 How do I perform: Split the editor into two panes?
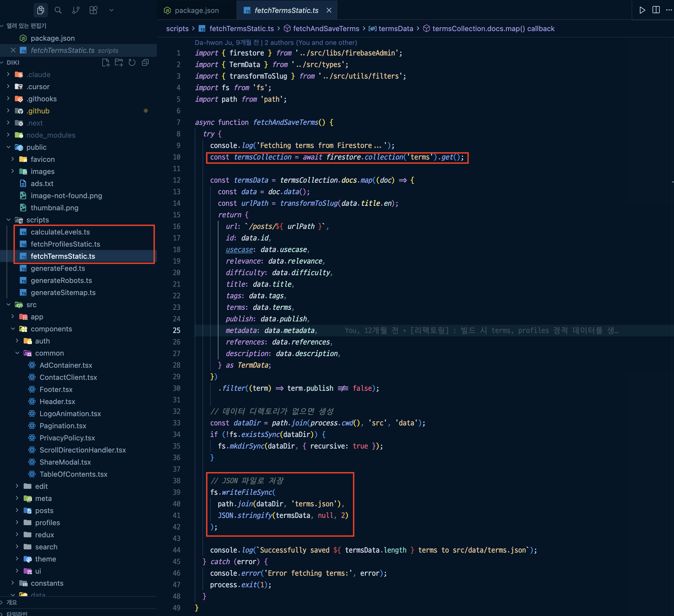656,10
